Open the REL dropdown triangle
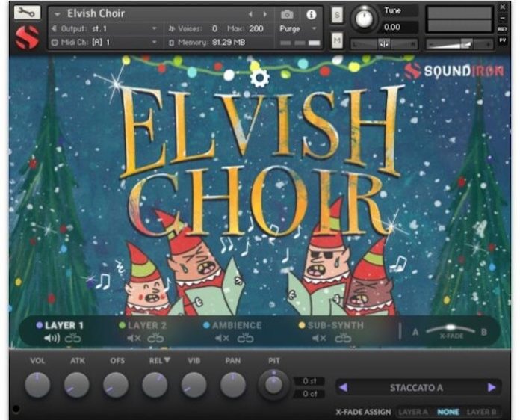 point(167,360)
